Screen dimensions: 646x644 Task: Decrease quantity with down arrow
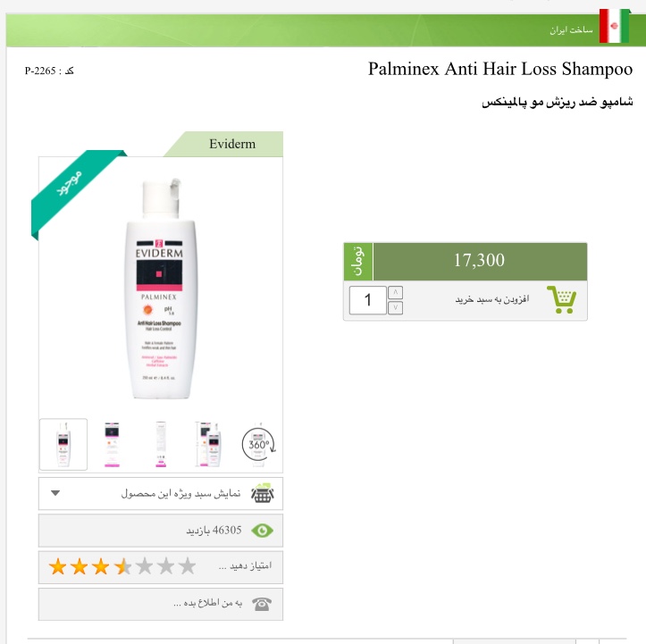[x=395, y=307]
